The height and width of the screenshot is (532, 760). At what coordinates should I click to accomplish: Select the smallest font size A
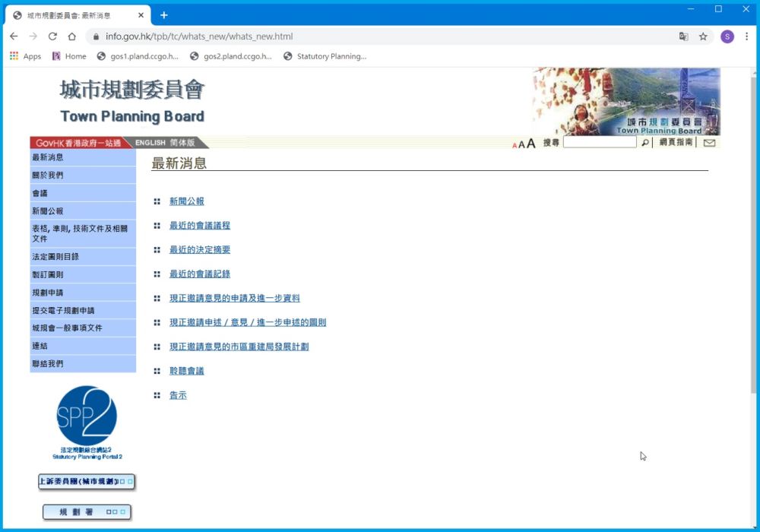pos(514,145)
